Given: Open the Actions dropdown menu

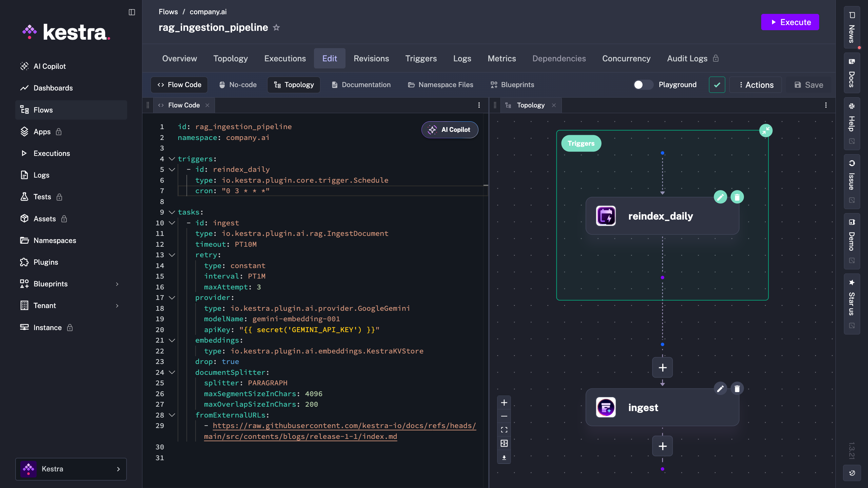Looking at the screenshot, I should 756,85.
